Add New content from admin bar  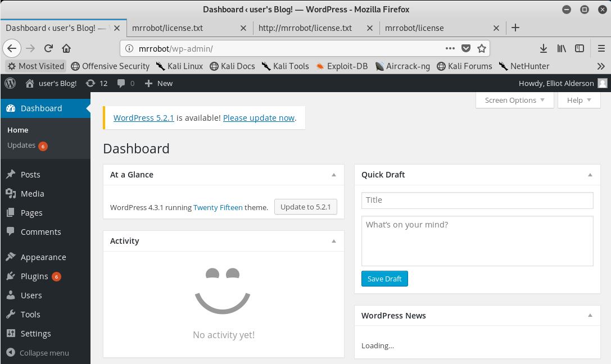159,83
